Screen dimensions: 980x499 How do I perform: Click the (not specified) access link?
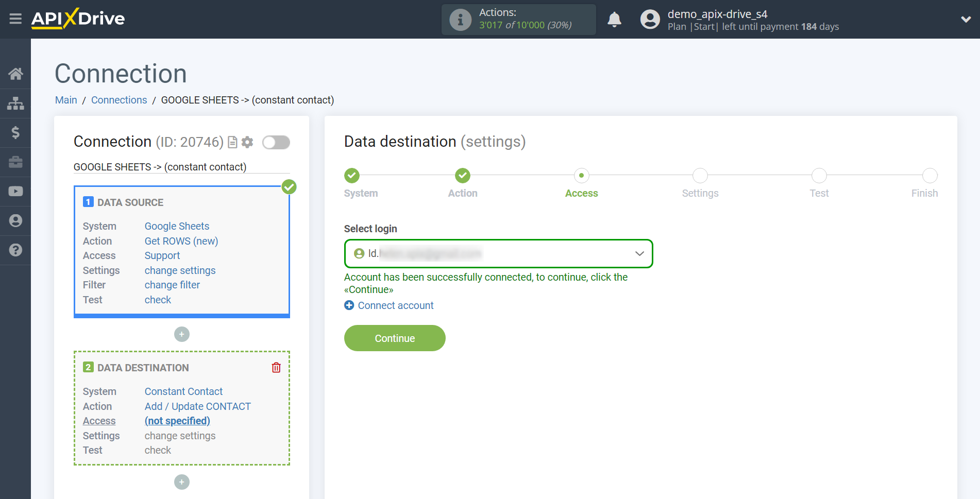point(177,421)
